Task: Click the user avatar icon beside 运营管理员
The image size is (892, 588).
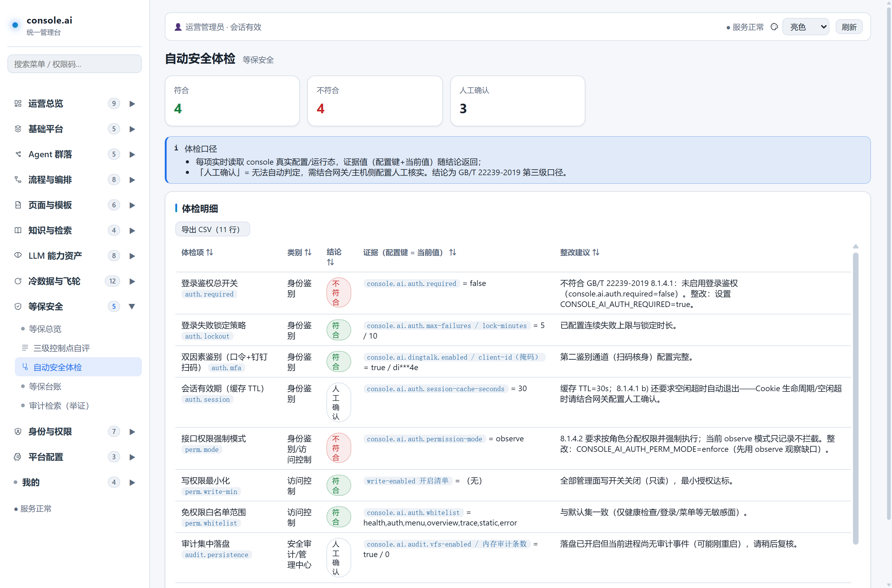Action: coord(178,27)
